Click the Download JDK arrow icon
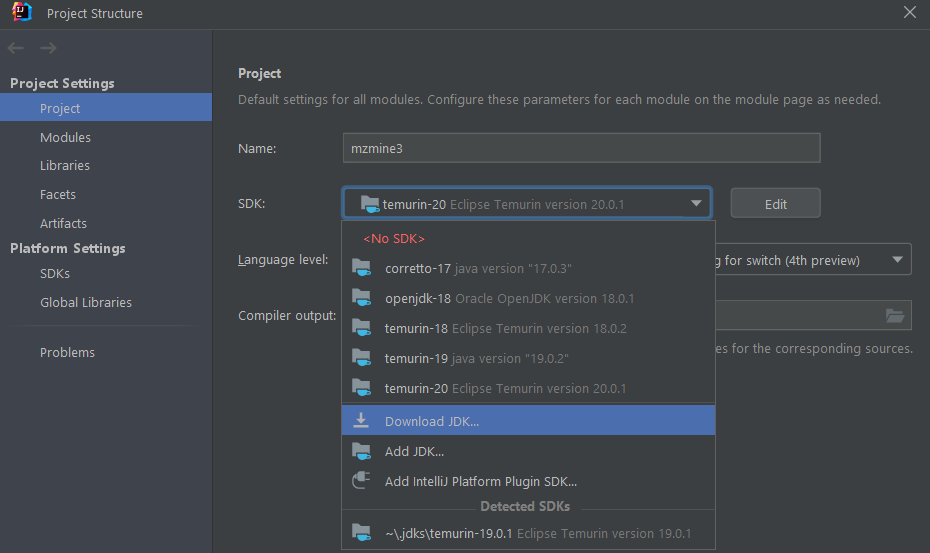Image resolution: width=930 pixels, height=553 pixels. (x=361, y=421)
